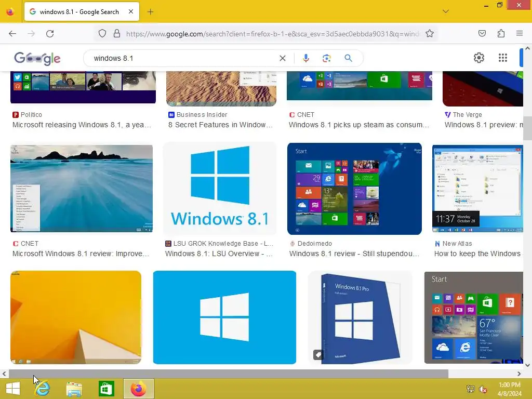Viewport: 532px width, 399px height.
Task: Open LSU Overview Windows 8.1 link
Action: point(219,254)
